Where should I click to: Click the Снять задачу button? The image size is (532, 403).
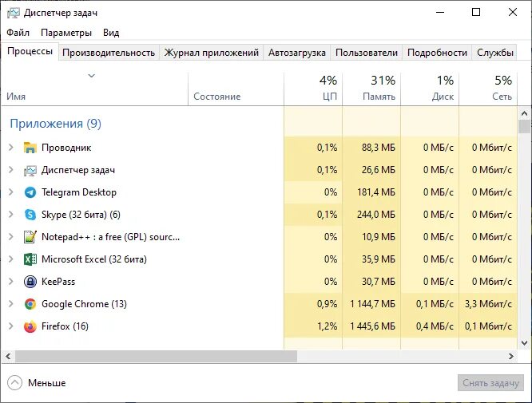point(490,383)
